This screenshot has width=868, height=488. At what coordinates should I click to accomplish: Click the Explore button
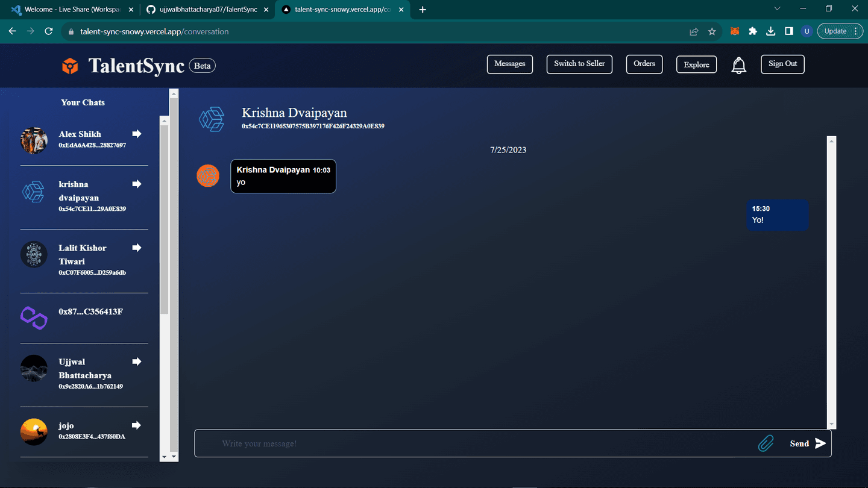(696, 64)
